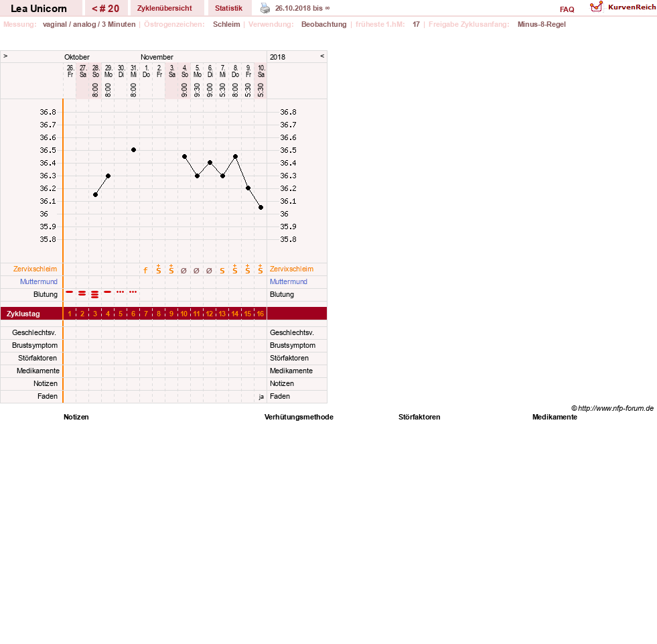Click the S+ mucus symbol on day 8

tap(158, 269)
